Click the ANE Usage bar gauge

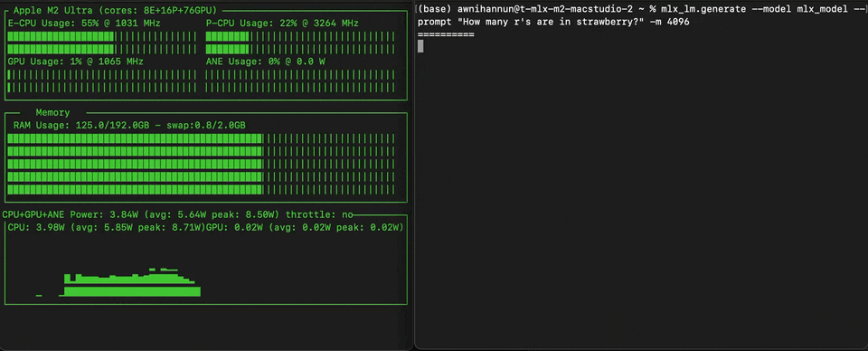pos(300,81)
